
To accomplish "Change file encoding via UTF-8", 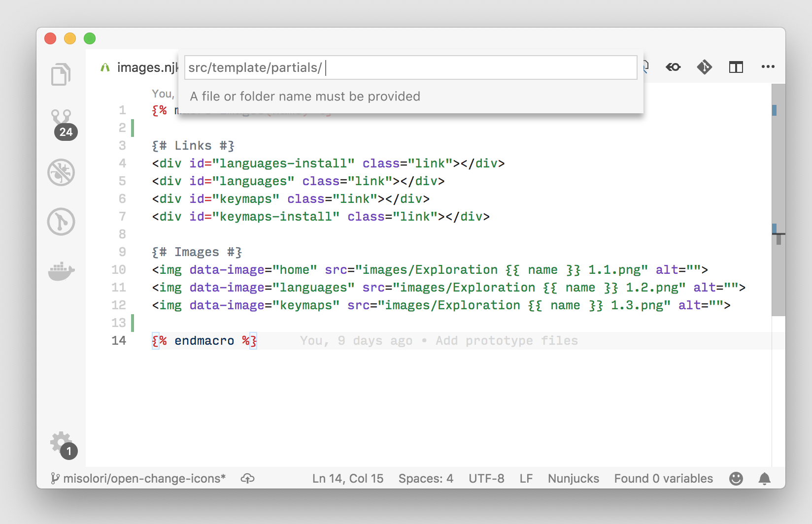I will point(486,478).
